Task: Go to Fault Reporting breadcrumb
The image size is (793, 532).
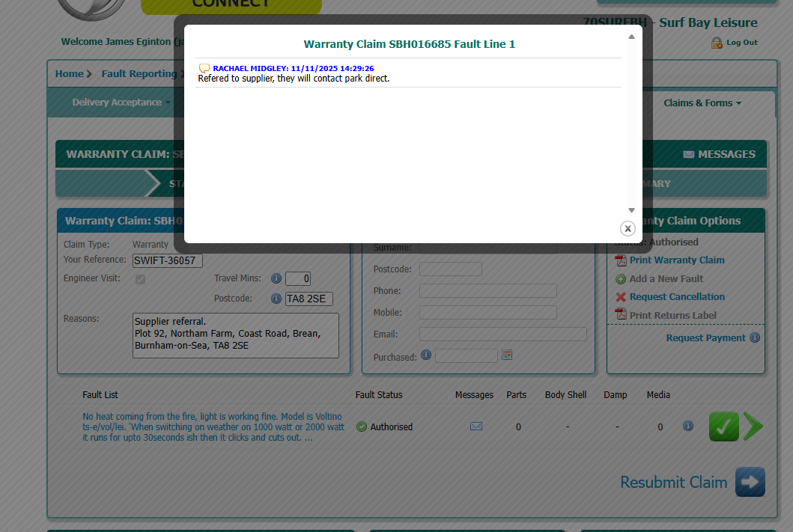Action: [x=139, y=74]
